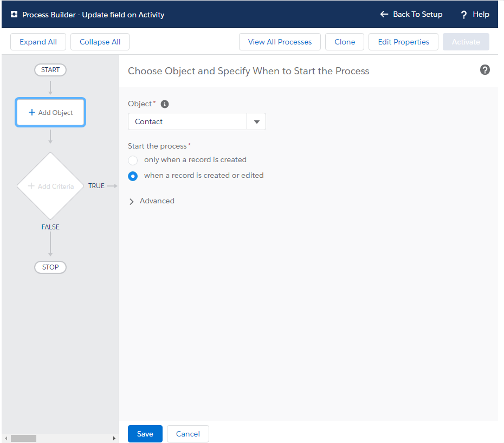This screenshot has height=443, width=504.
Task: Open Edit Properties
Action: tap(403, 42)
